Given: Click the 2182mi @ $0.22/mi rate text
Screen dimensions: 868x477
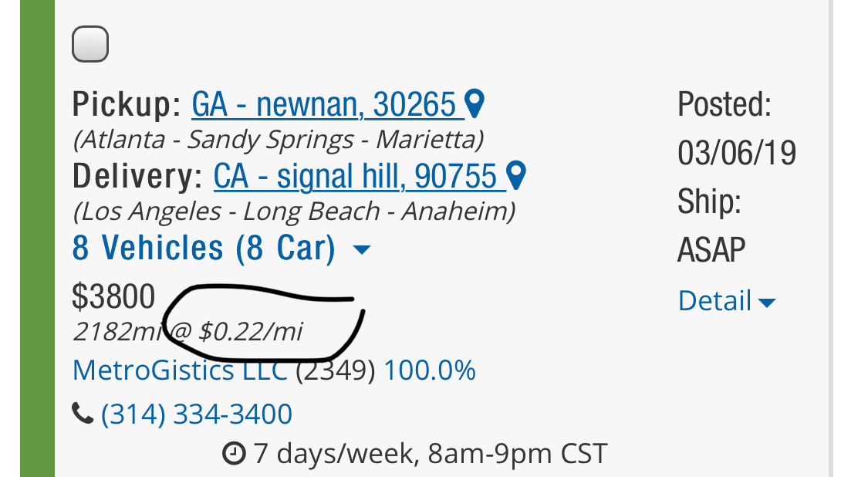Looking at the screenshot, I should [187, 332].
